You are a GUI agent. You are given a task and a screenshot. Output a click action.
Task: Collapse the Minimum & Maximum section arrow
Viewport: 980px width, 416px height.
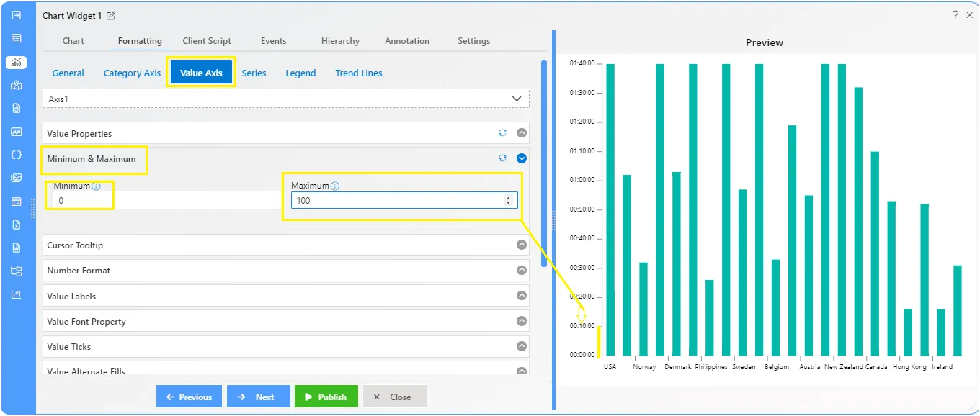522,158
